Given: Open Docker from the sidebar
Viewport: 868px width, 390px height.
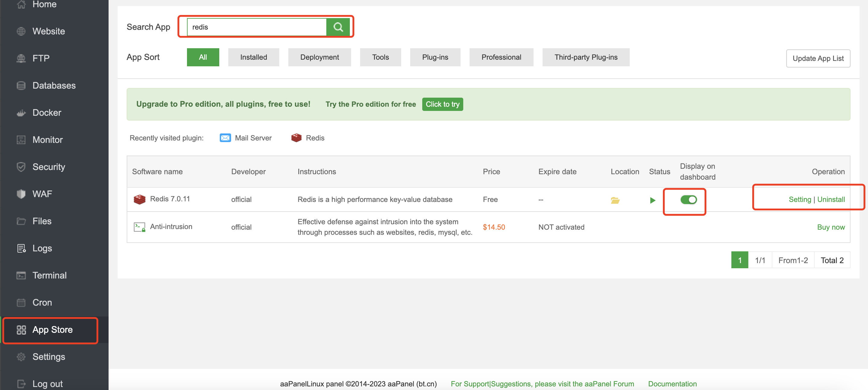Looking at the screenshot, I should click(46, 112).
